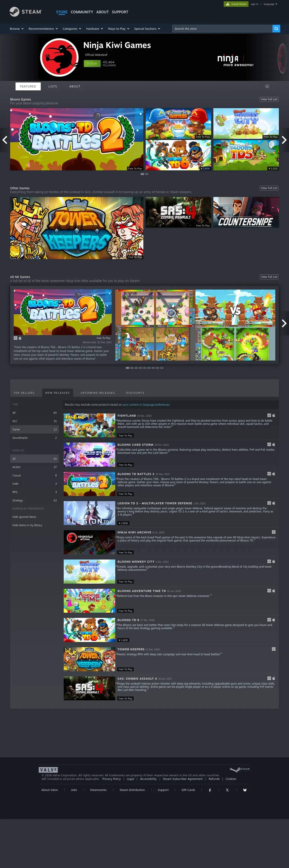Click the Install Steam download button
Viewport: 289px width, 868px height.
click(236, 4)
